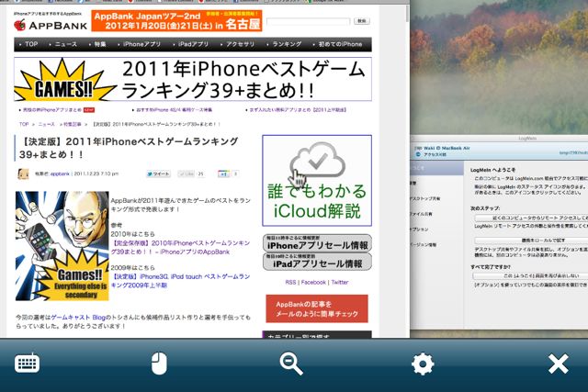The image size is (588, 392).
Task: Open the on-screen keyboard icon
Action: tap(27, 364)
